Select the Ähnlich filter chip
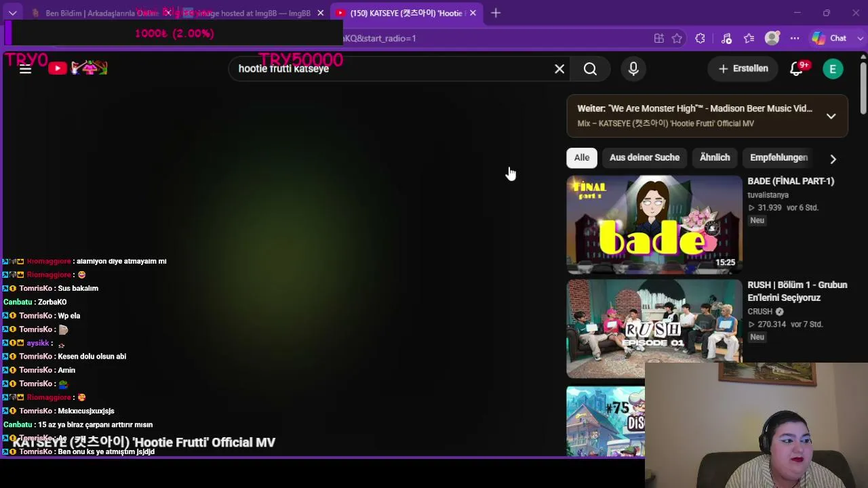This screenshot has height=488, width=868. 715,157
